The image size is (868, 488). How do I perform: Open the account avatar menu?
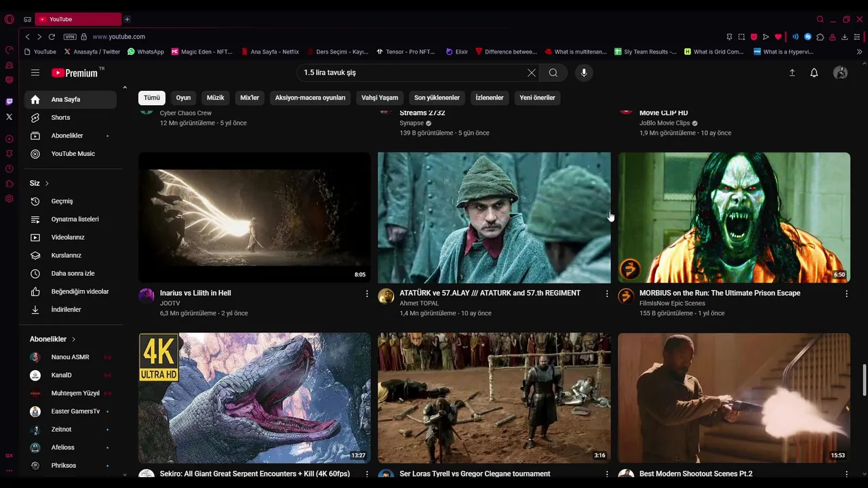pyautogui.click(x=840, y=73)
